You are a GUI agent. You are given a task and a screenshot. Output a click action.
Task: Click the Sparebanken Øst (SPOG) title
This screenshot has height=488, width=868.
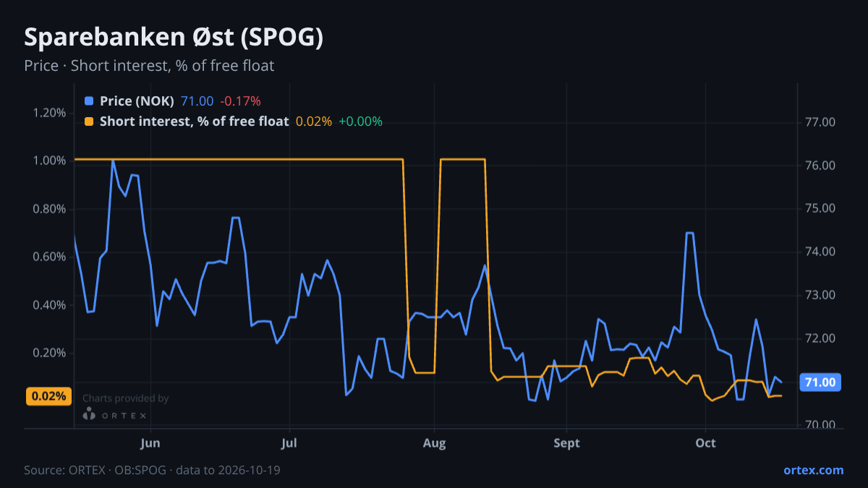pos(174,38)
